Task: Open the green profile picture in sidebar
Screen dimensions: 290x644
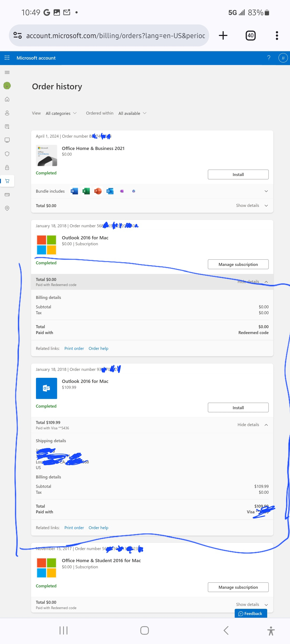Action: 7,86
